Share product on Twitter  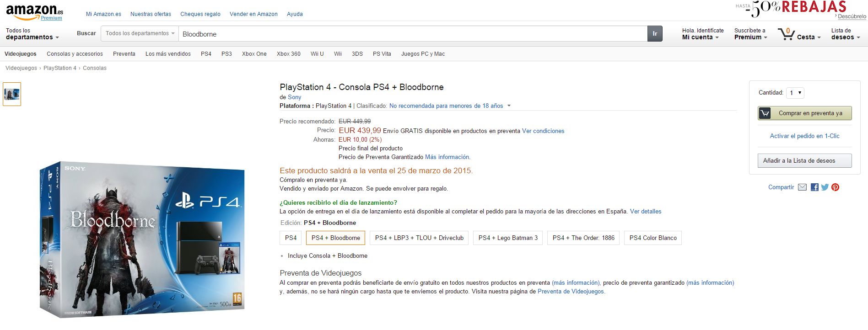click(825, 187)
